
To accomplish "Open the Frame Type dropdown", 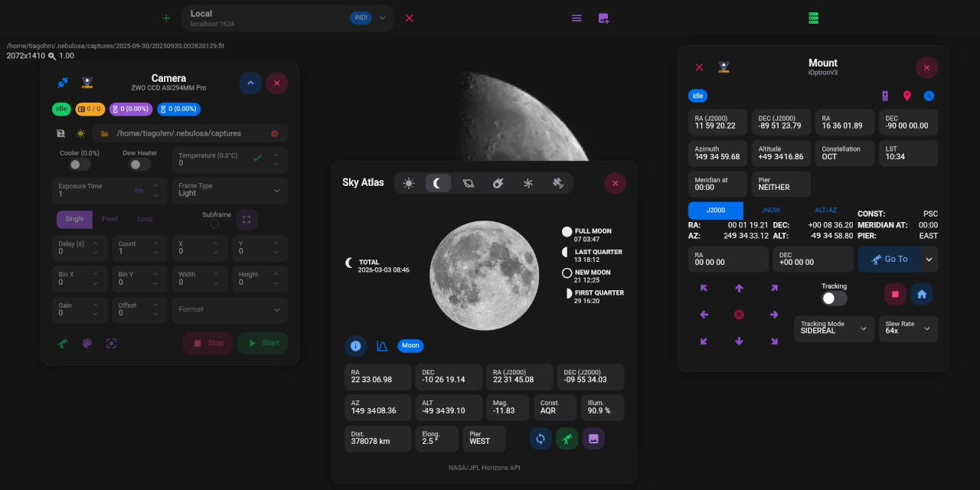I will (x=229, y=191).
